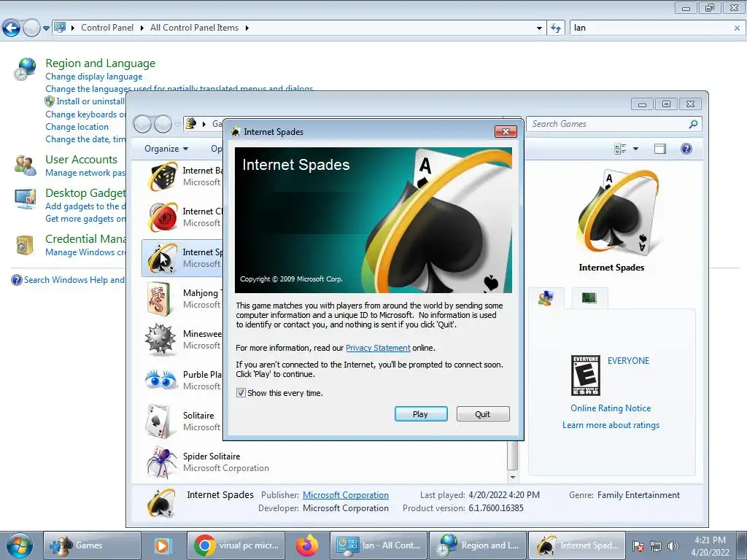Viewport: 747px width, 560px height.
Task: Click the Internet Checkers icon in Games
Action: click(x=162, y=217)
